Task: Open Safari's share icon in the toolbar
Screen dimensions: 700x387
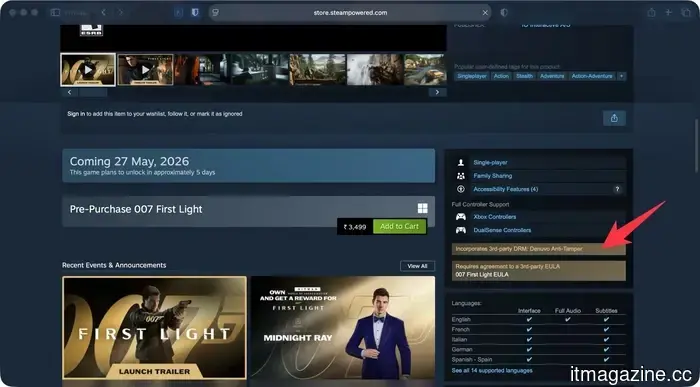Action: tap(651, 12)
